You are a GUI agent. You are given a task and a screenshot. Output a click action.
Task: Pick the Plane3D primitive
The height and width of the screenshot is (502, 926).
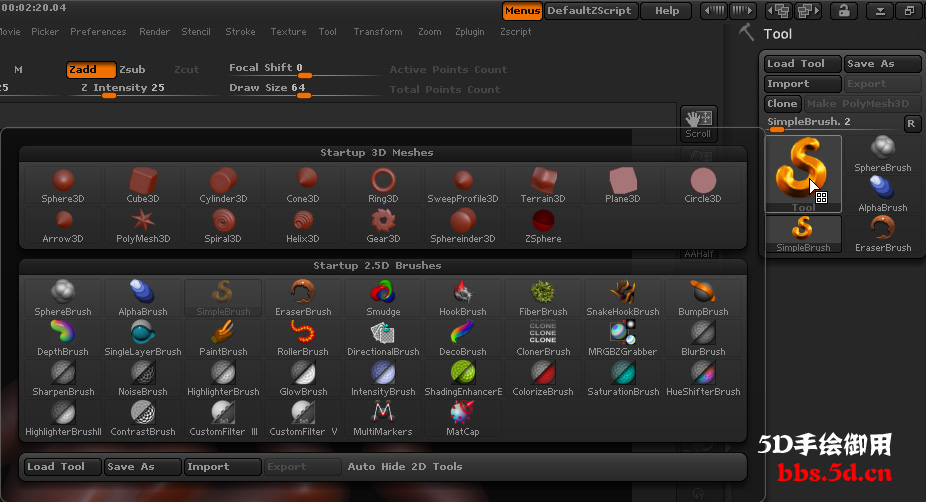pyautogui.click(x=623, y=185)
